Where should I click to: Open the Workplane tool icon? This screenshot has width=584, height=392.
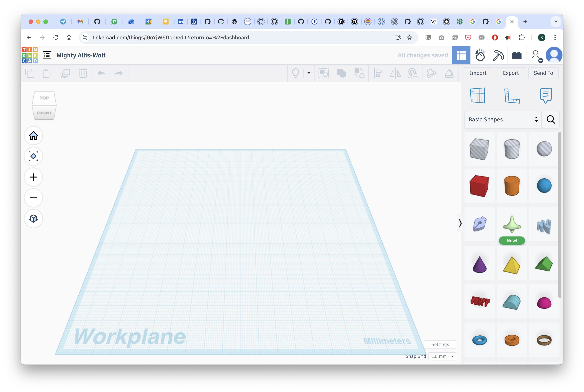pos(477,95)
